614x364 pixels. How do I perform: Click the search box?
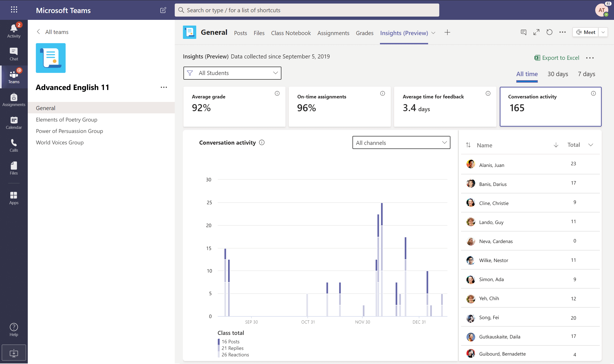pyautogui.click(x=307, y=10)
